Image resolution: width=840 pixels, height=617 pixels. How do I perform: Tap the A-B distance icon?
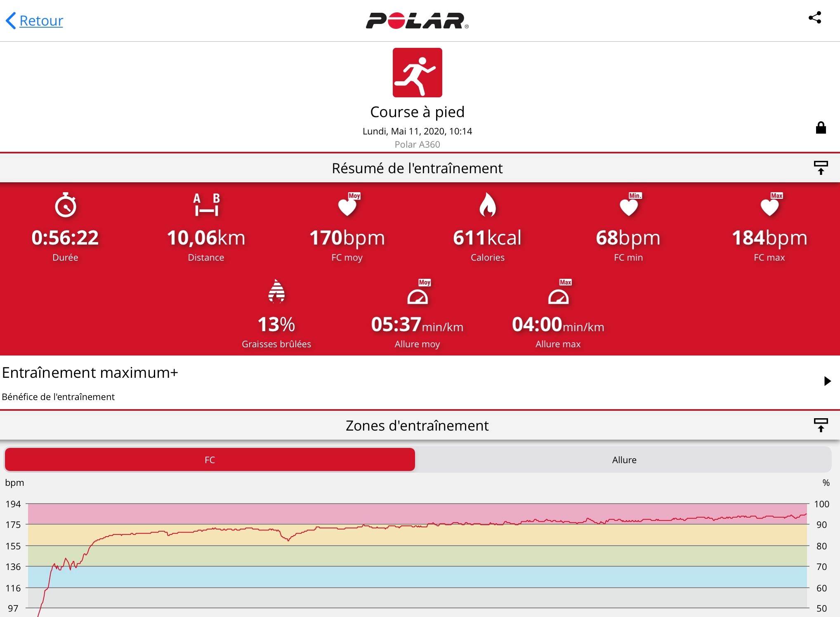(206, 205)
